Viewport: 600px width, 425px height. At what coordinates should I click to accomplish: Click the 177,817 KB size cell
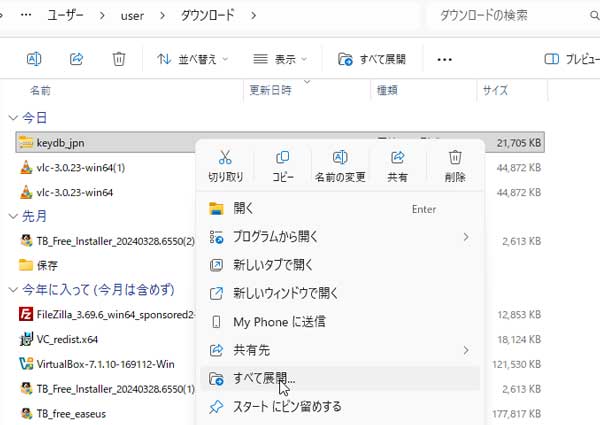(517, 414)
